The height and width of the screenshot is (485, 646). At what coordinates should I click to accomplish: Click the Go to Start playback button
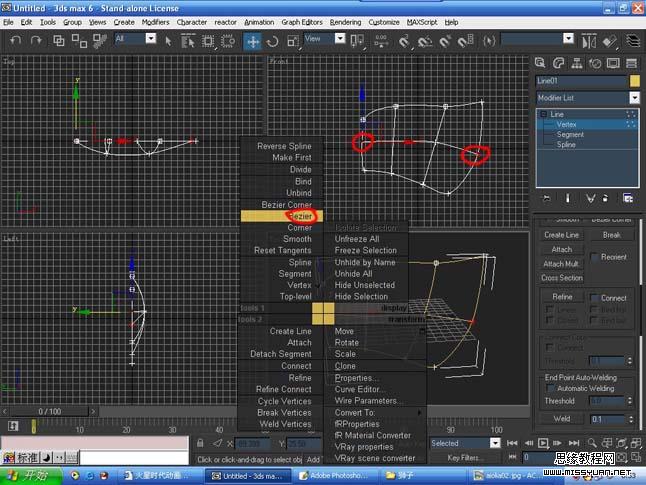[512, 443]
